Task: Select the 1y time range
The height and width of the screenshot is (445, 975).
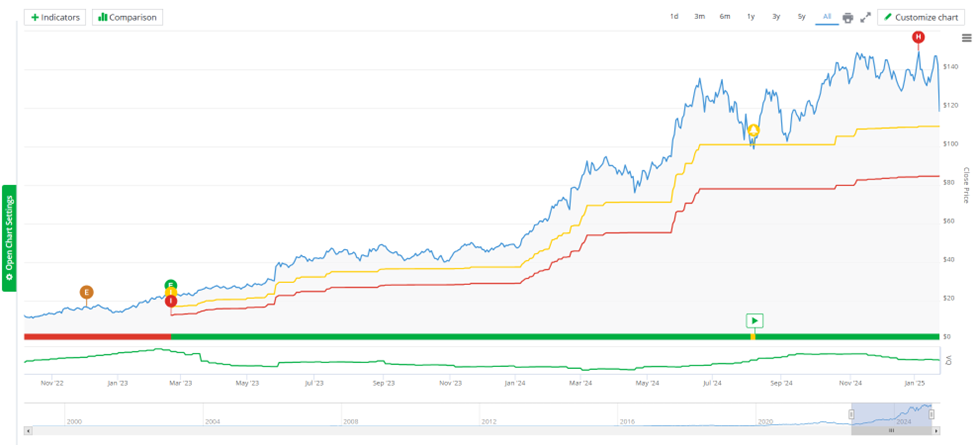Action: click(x=751, y=17)
